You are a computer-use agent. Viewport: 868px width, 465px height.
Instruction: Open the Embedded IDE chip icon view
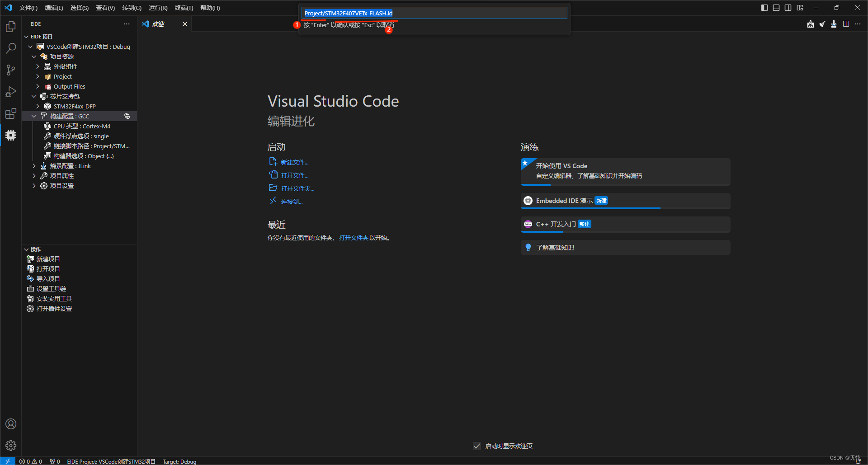click(11, 135)
